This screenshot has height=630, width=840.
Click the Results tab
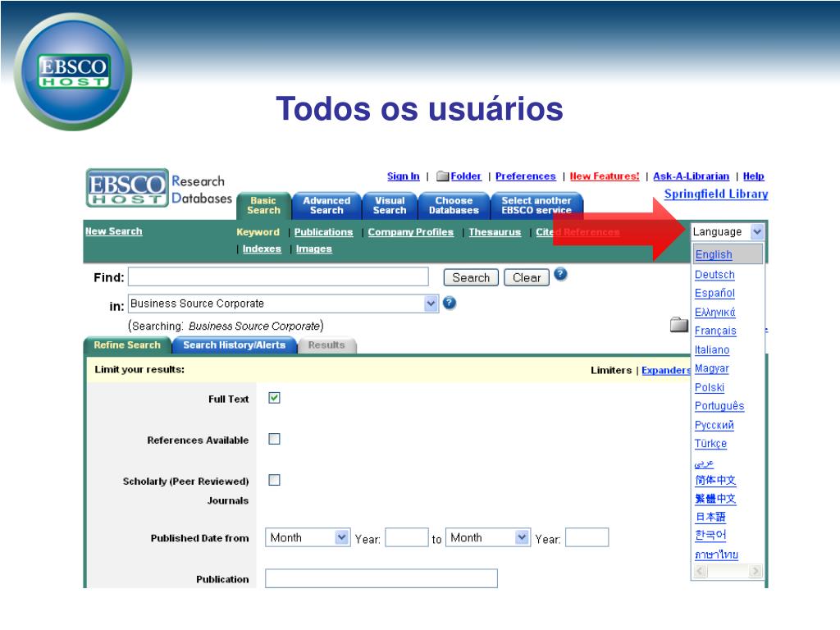(326, 345)
